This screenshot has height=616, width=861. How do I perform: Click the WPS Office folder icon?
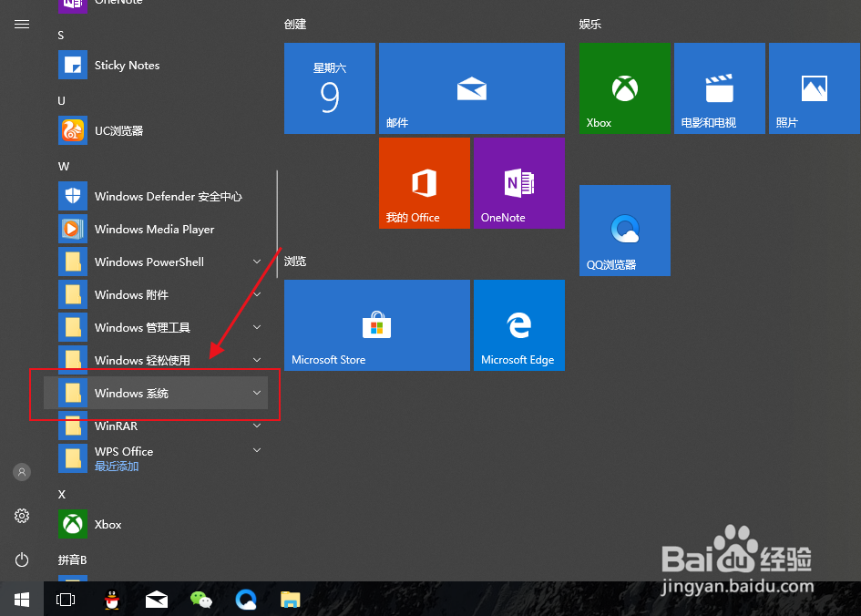[73, 458]
